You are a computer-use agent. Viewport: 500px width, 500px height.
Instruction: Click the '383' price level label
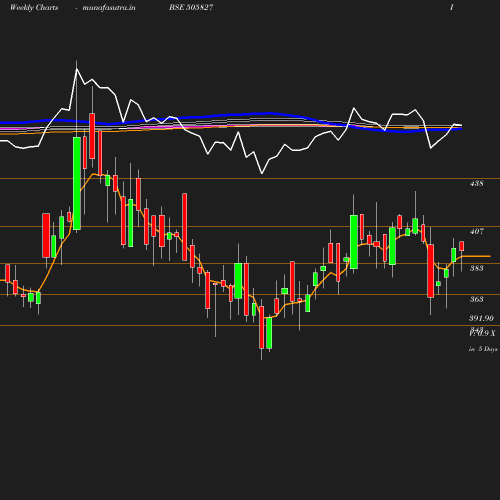pyautogui.click(x=477, y=268)
